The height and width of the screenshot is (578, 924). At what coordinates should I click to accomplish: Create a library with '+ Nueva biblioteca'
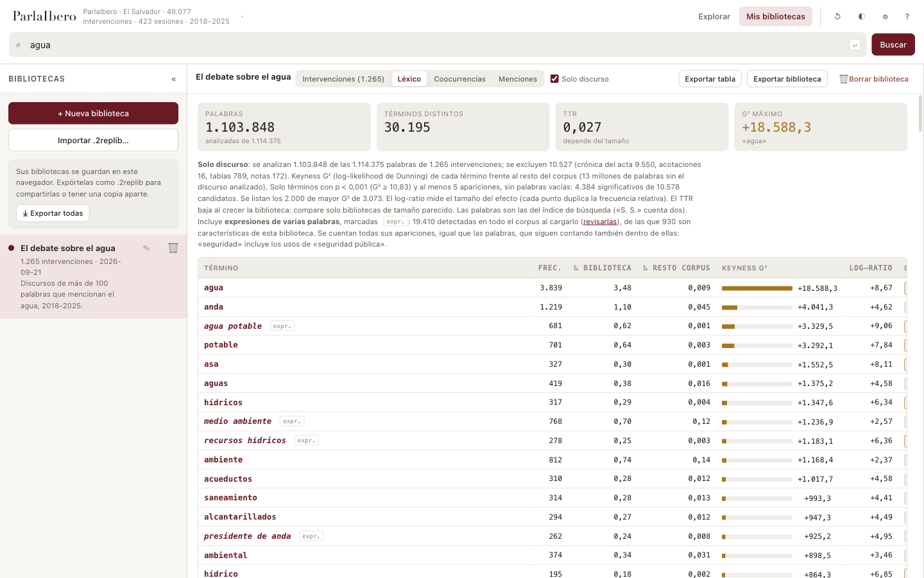point(93,113)
